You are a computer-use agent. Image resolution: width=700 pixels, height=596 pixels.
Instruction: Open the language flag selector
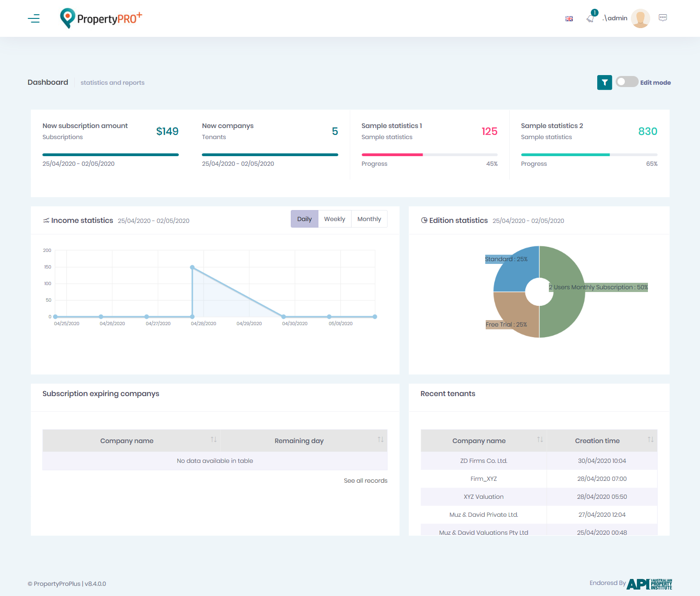coord(569,19)
